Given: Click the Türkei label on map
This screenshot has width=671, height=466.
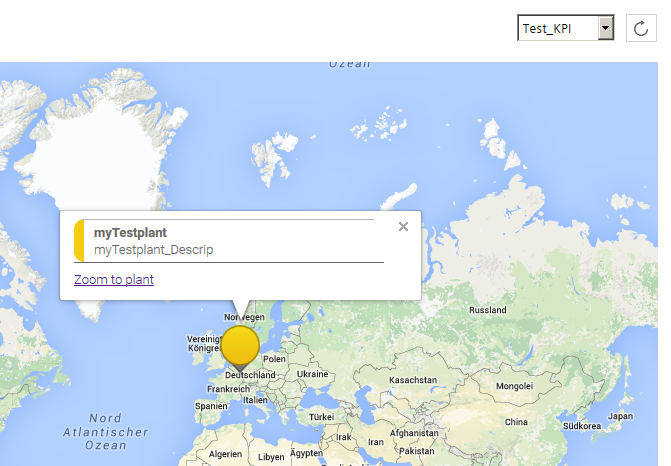Looking at the screenshot, I should (x=321, y=417).
